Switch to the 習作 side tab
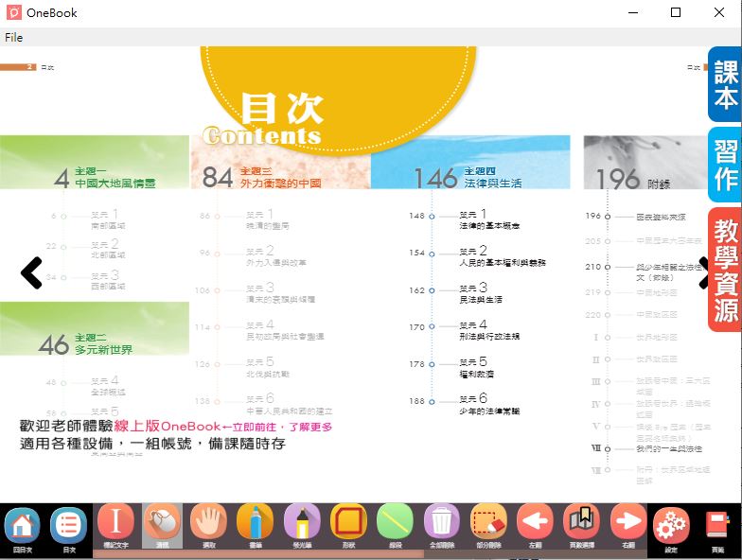 tap(725, 165)
